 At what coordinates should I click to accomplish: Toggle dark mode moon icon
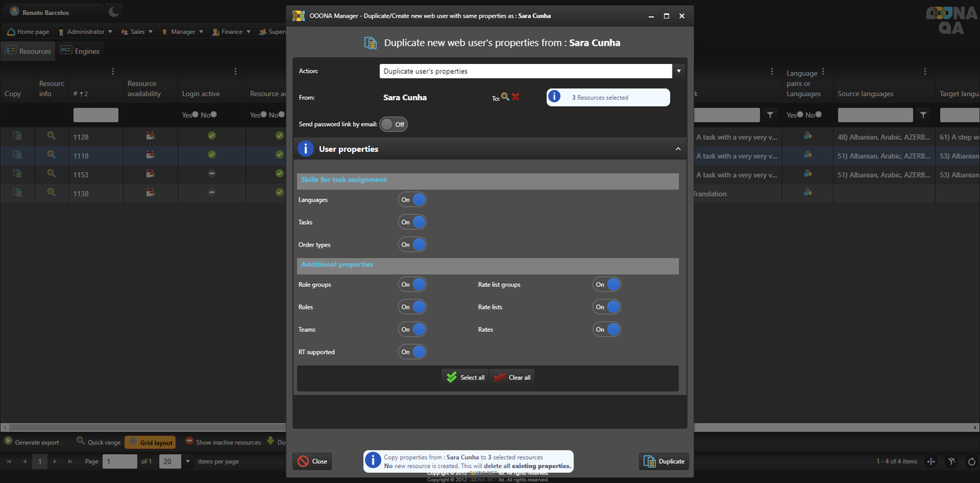114,12
